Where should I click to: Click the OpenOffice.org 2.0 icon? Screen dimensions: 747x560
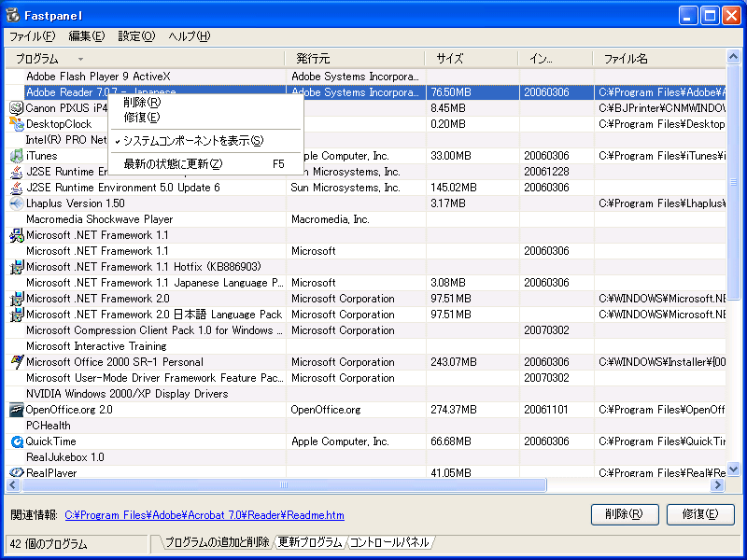click(16, 410)
